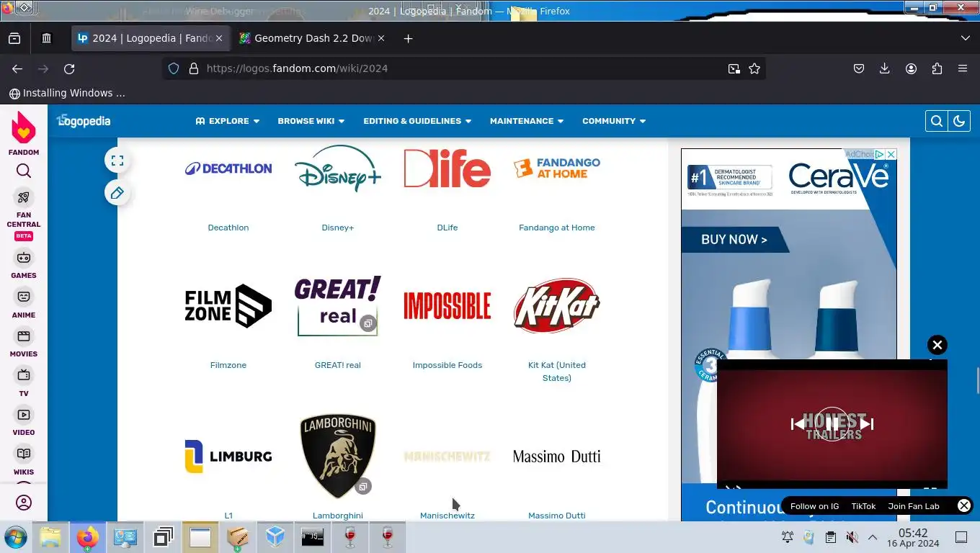This screenshot has width=980, height=553.
Task: Click BUY NOW in CeraVe ad
Action: [x=734, y=239]
